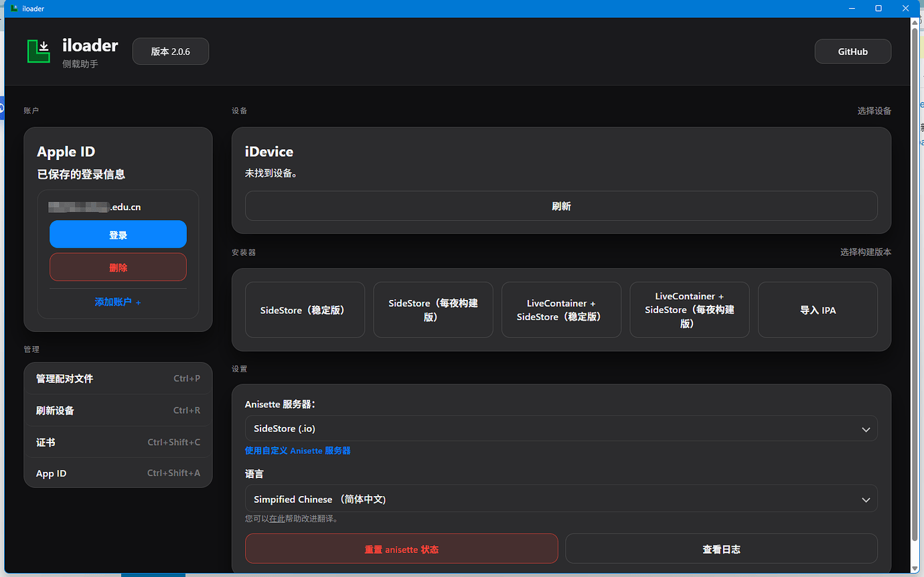
Task: Select SideStore（稳定版）installer
Action: pos(305,310)
